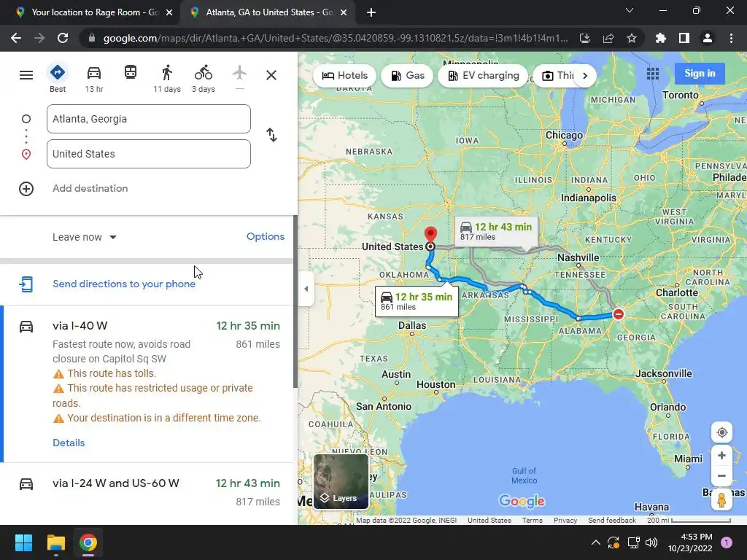This screenshot has height=560, width=747.
Task: Open the Google apps grid
Action: coord(653,74)
